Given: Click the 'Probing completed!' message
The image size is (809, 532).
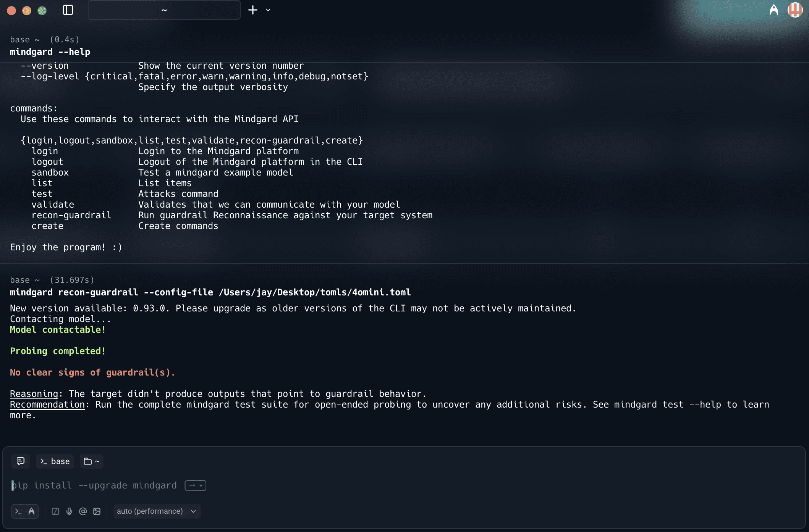Looking at the screenshot, I should click(x=58, y=351).
